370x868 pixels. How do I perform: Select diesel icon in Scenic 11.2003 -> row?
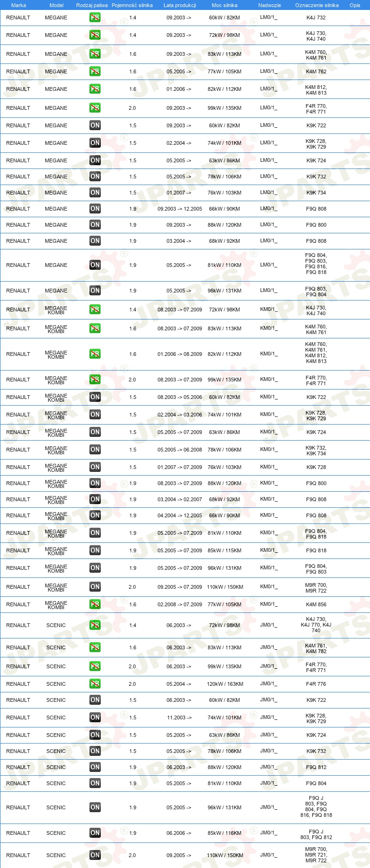pos(95,717)
